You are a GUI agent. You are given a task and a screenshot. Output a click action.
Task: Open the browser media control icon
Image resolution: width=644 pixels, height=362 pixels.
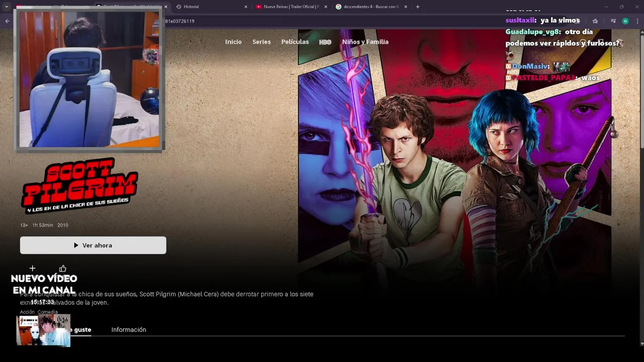click(613, 21)
